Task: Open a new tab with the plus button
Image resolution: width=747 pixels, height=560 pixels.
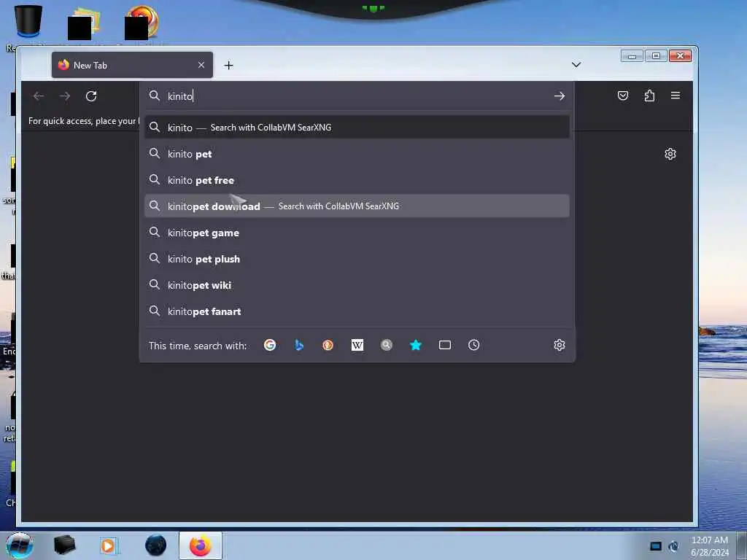Action: pos(228,65)
